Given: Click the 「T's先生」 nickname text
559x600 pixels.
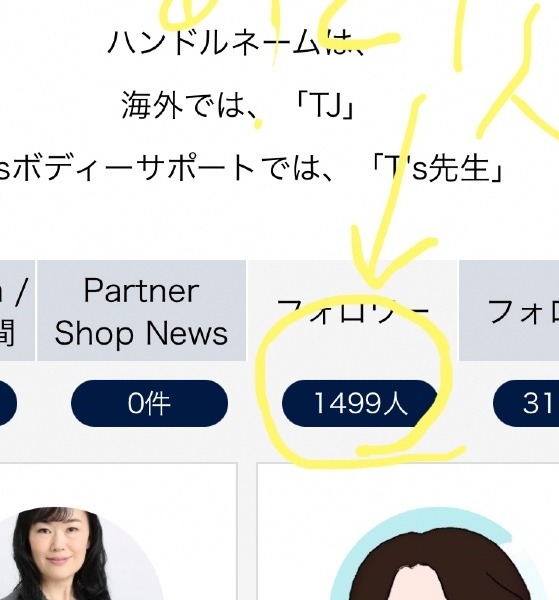Looking at the screenshot, I should click(436, 168).
